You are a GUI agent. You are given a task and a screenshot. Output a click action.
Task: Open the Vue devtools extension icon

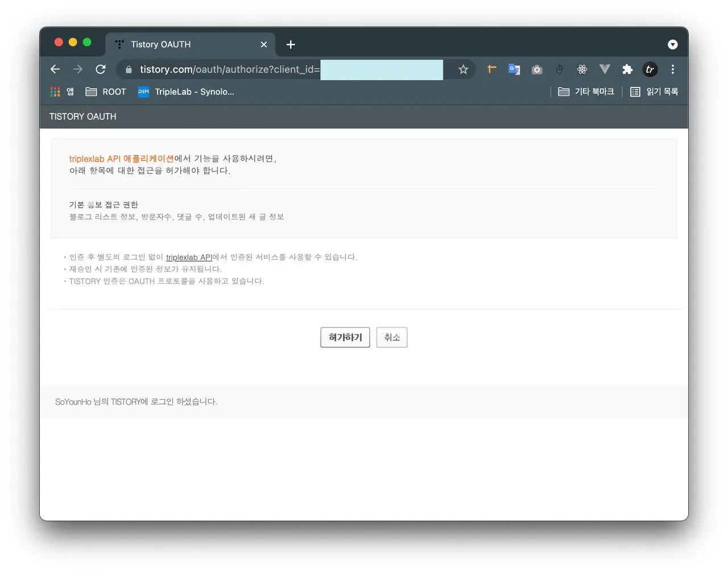pyautogui.click(x=605, y=69)
